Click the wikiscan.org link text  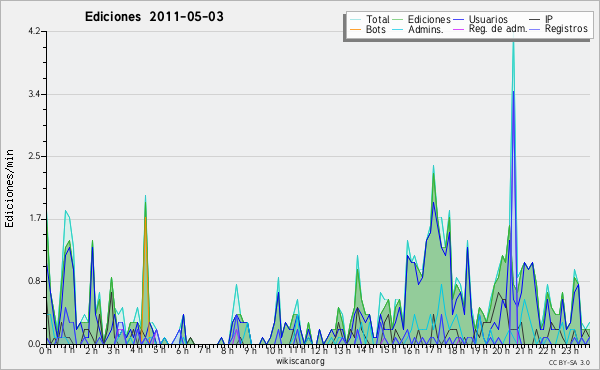click(x=300, y=361)
